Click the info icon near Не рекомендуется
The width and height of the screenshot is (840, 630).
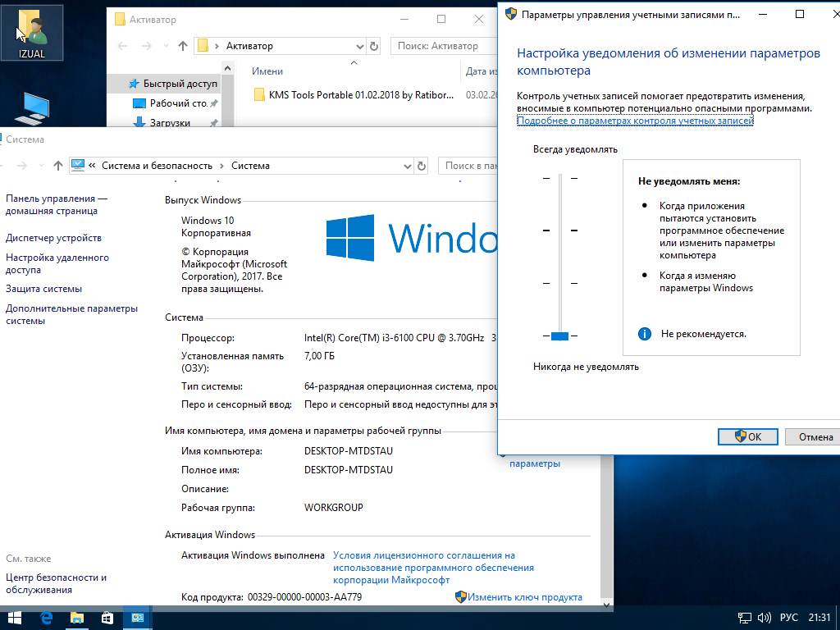click(645, 334)
